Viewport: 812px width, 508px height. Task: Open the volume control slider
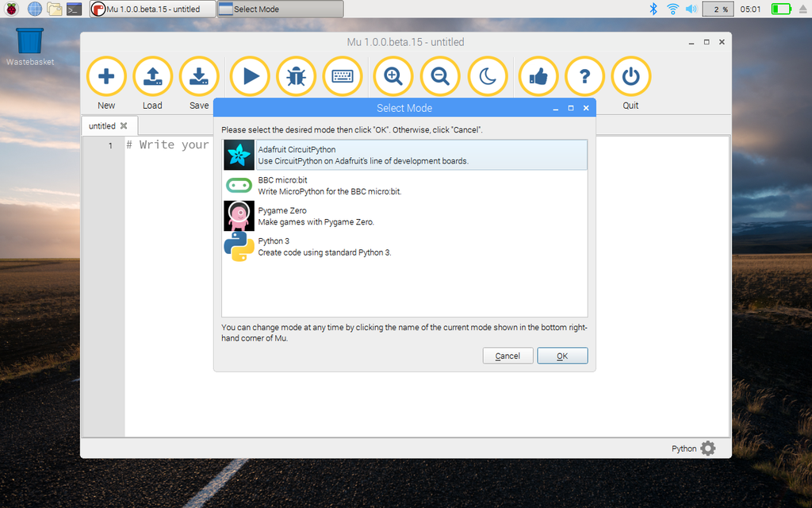tap(690, 9)
